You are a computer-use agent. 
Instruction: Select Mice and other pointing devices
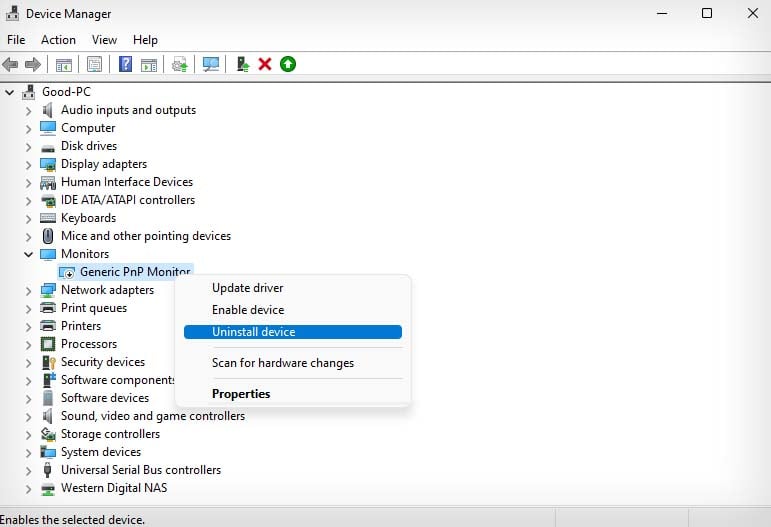pyautogui.click(x=146, y=236)
